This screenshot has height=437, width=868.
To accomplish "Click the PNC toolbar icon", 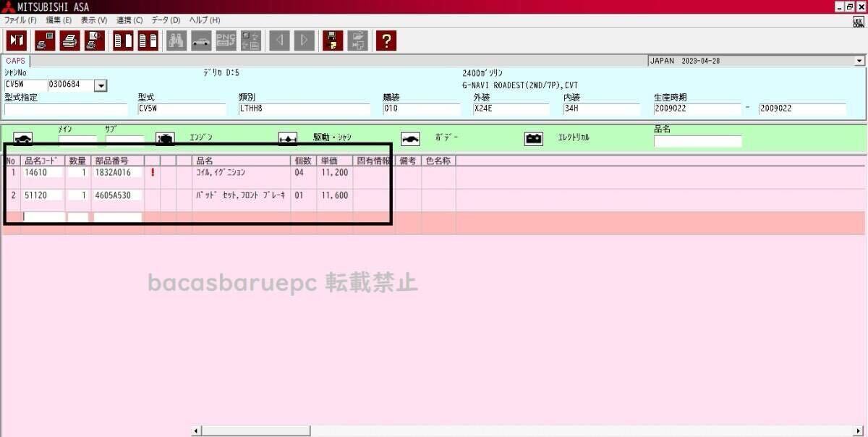I will click(x=226, y=41).
